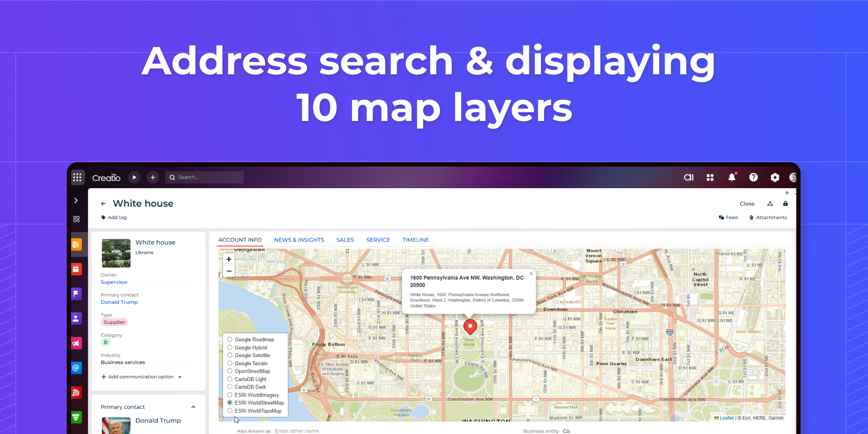Image resolution: width=868 pixels, height=434 pixels.
Task: Click the B category badge
Action: pos(106,342)
